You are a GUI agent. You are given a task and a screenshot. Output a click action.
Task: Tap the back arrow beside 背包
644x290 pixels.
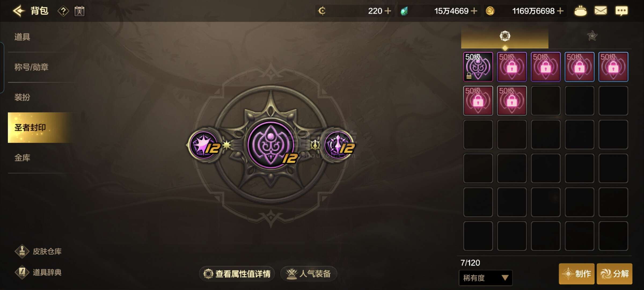tap(19, 11)
